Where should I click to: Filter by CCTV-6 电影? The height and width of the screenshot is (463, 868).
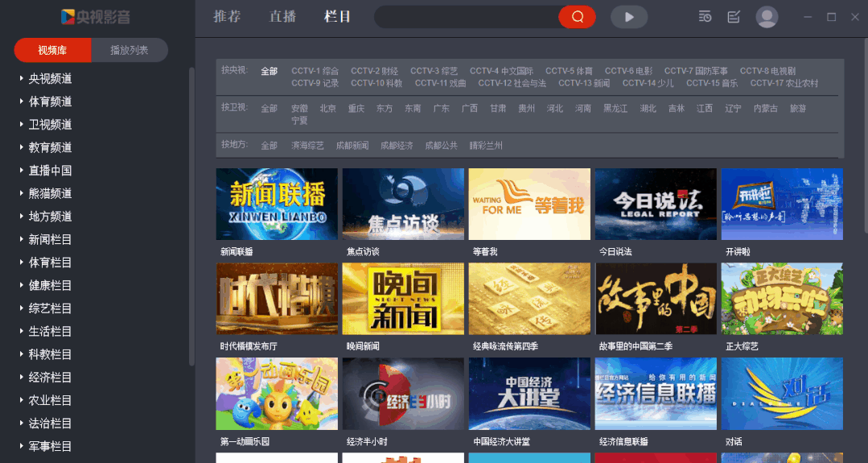pyautogui.click(x=628, y=71)
